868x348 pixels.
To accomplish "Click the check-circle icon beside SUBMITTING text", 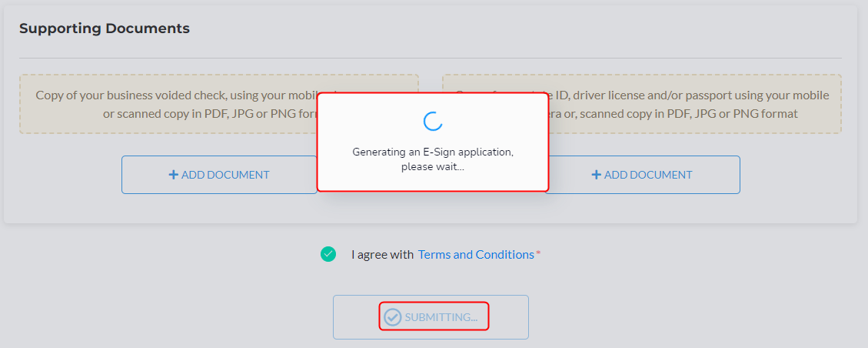I will point(392,317).
